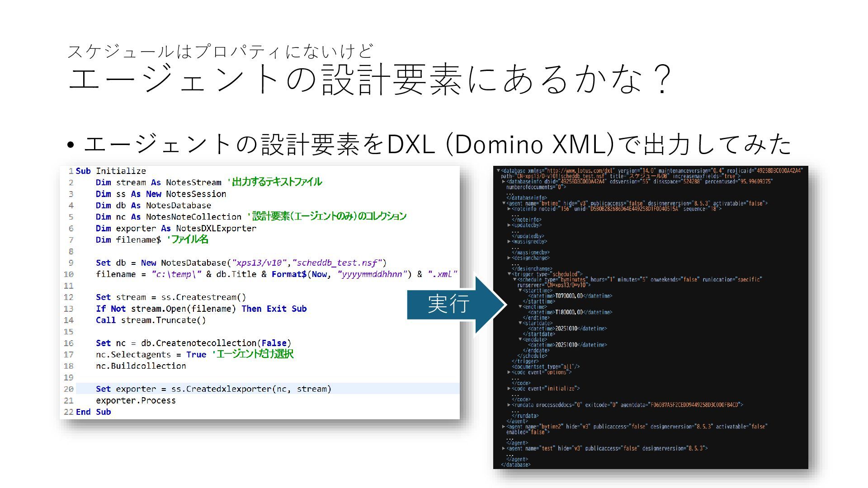Expand the wassignedby element
868x488 pixels.
[509, 241]
